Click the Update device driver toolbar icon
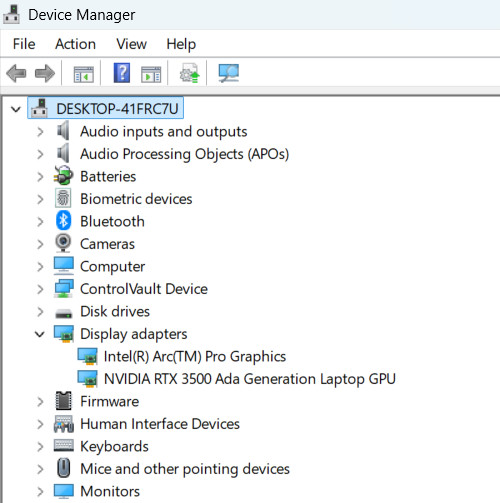500x503 pixels. 190,73
